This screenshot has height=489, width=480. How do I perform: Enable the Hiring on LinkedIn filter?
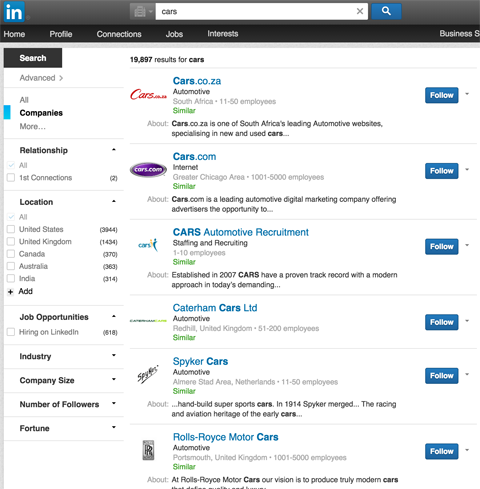11,332
